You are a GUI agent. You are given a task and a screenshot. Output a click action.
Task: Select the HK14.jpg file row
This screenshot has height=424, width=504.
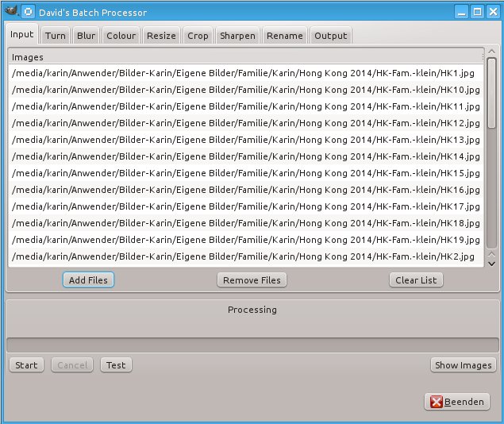(x=246, y=156)
